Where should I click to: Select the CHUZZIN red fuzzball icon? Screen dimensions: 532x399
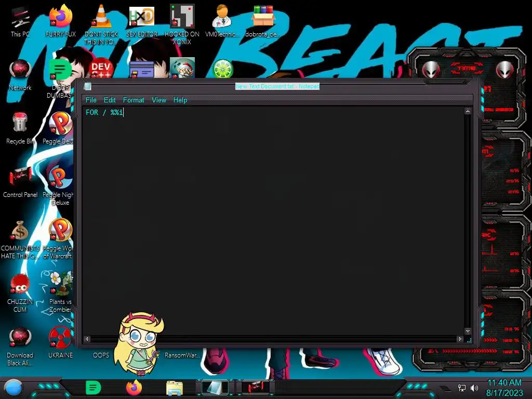pyautogui.click(x=20, y=293)
